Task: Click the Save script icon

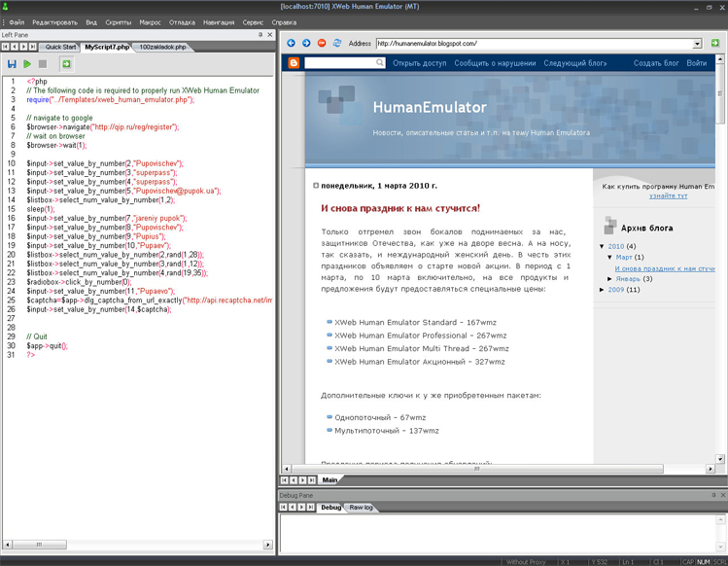Action: 12,64
